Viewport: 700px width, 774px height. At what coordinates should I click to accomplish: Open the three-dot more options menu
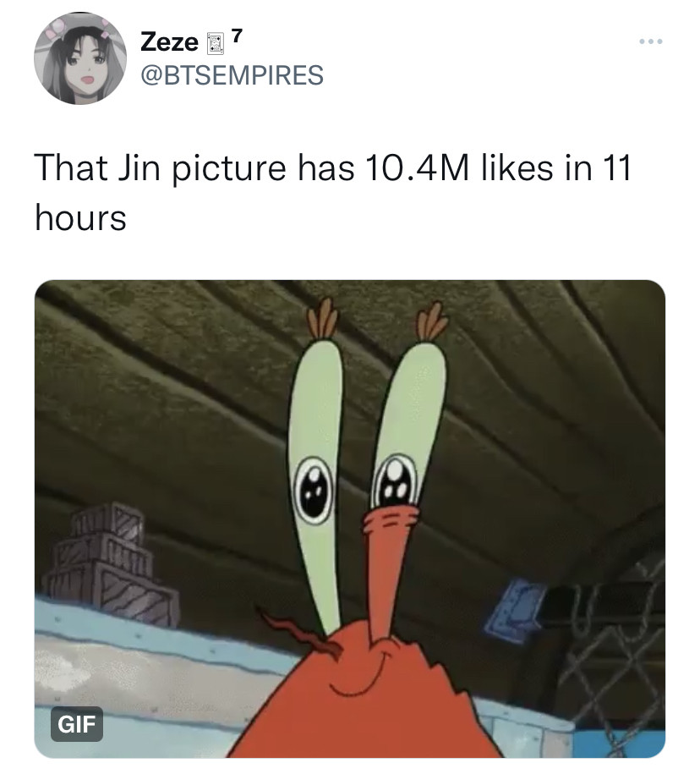point(651,41)
